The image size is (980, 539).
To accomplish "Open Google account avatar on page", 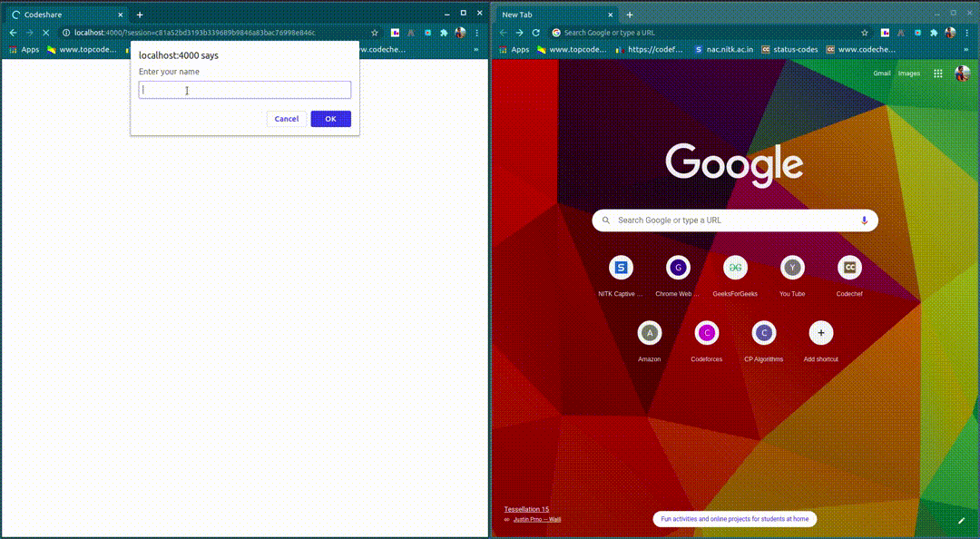I will click(963, 73).
